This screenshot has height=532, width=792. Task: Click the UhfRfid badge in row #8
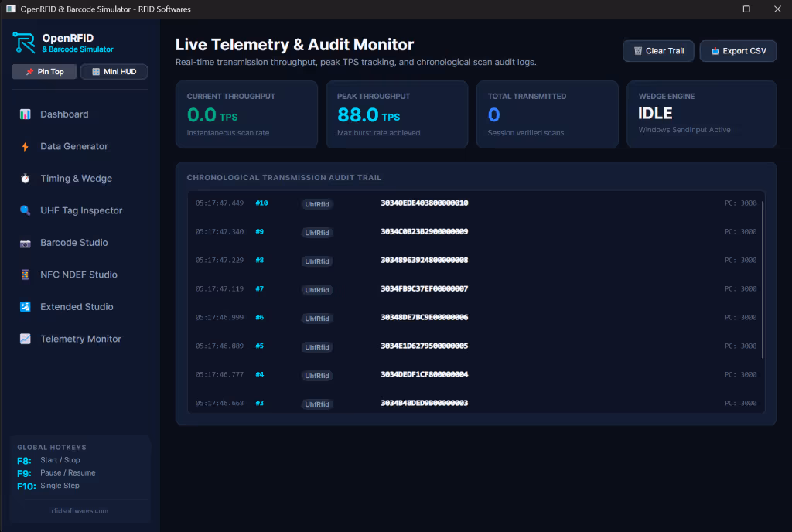317,261
